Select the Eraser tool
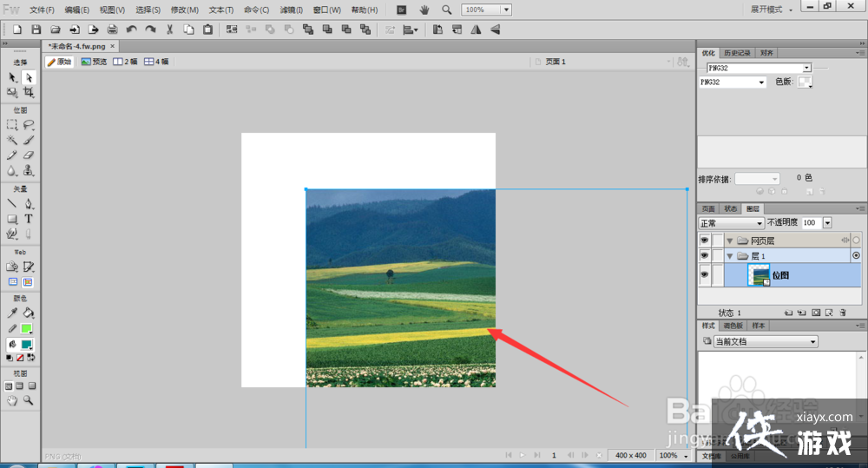The image size is (868, 468). click(x=29, y=155)
